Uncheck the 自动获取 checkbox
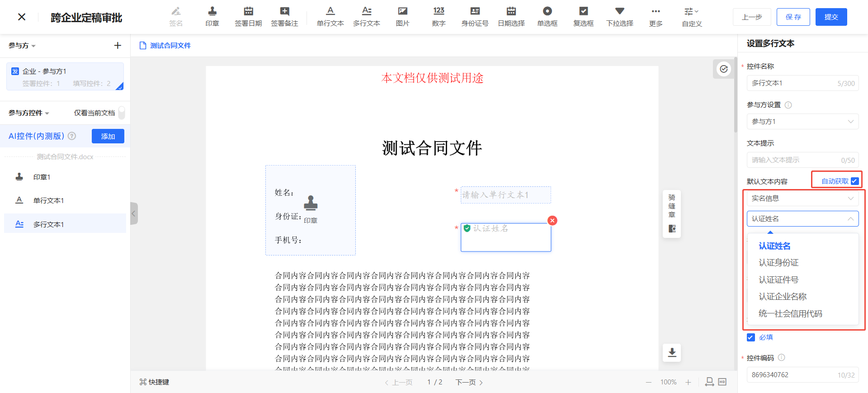 coord(854,181)
